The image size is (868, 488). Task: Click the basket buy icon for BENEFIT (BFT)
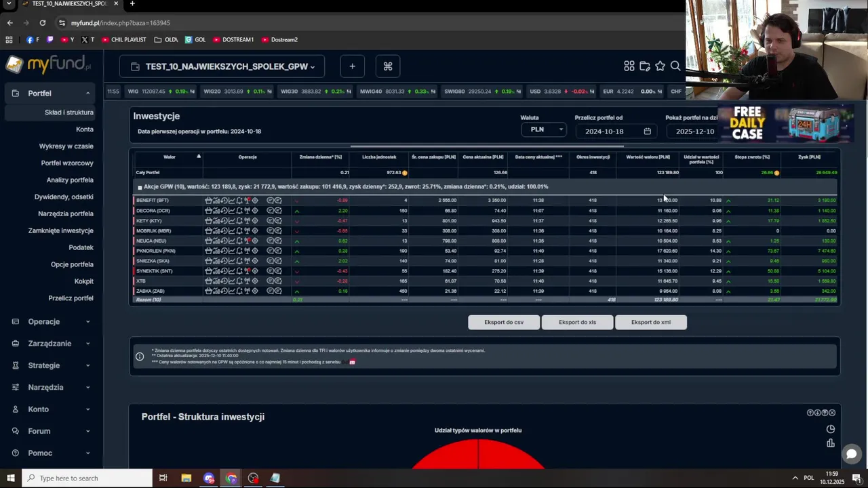[209, 201]
